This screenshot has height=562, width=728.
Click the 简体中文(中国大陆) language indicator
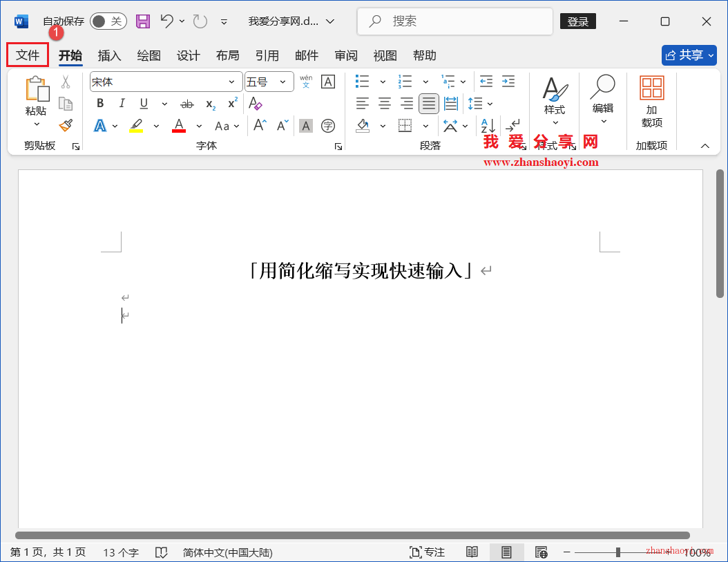(227, 552)
